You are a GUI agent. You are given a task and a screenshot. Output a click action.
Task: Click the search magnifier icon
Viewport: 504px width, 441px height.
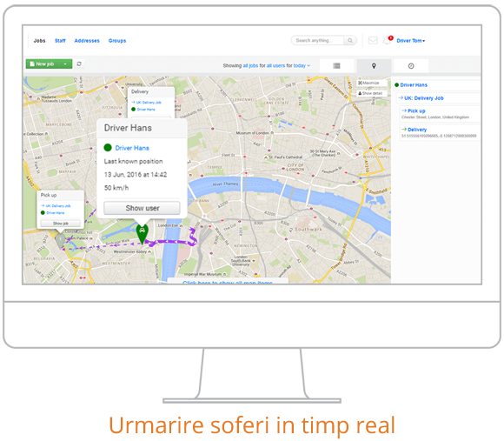coord(350,41)
